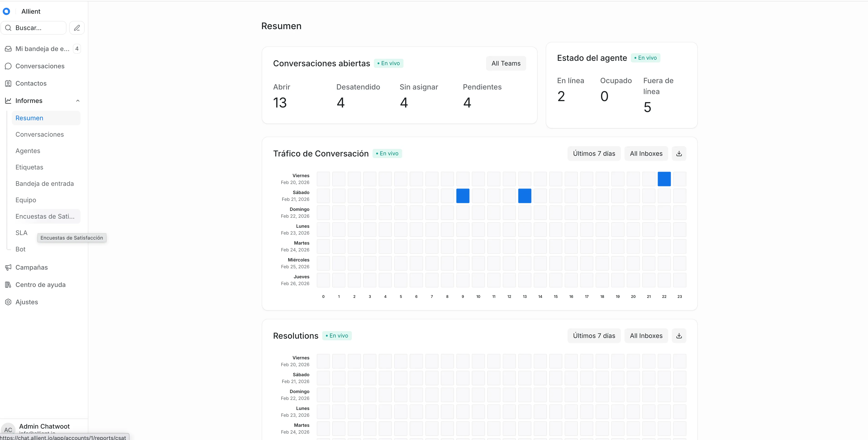
Task: Open Ajustes settings gear icon
Action: coord(8,302)
